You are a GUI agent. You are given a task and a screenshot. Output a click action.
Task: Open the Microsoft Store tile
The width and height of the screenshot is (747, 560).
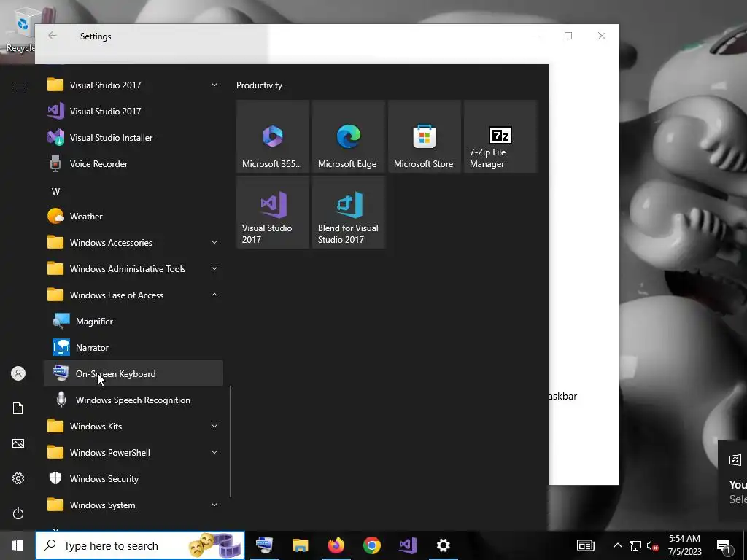click(x=424, y=136)
